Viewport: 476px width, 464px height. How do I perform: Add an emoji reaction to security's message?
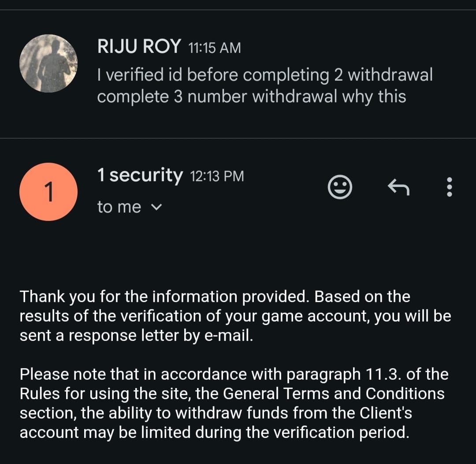pos(340,187)
